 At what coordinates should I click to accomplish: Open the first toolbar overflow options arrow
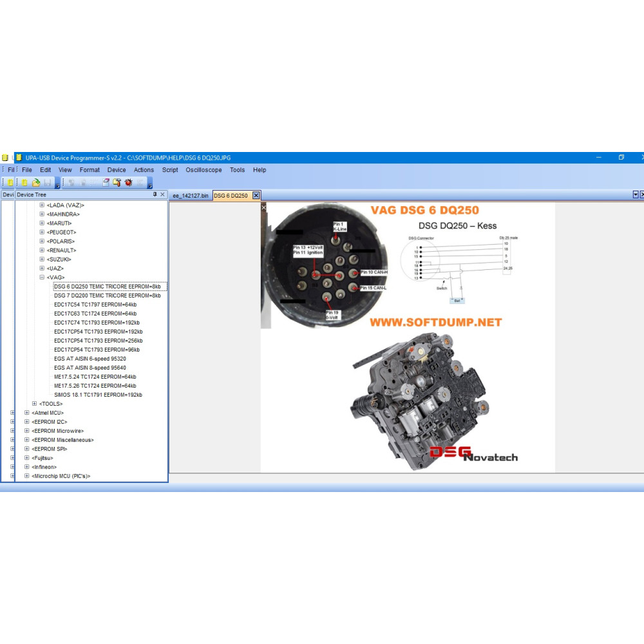point(57,183)
